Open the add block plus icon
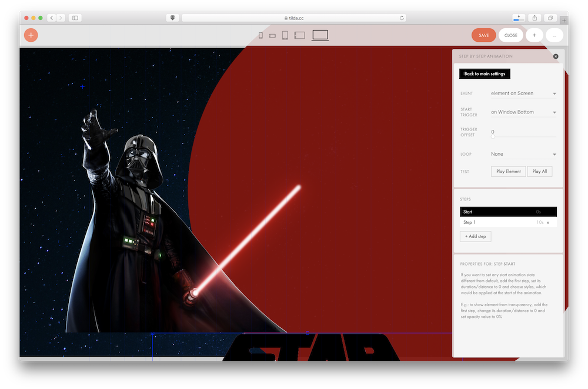 click(x=31, y=35)
